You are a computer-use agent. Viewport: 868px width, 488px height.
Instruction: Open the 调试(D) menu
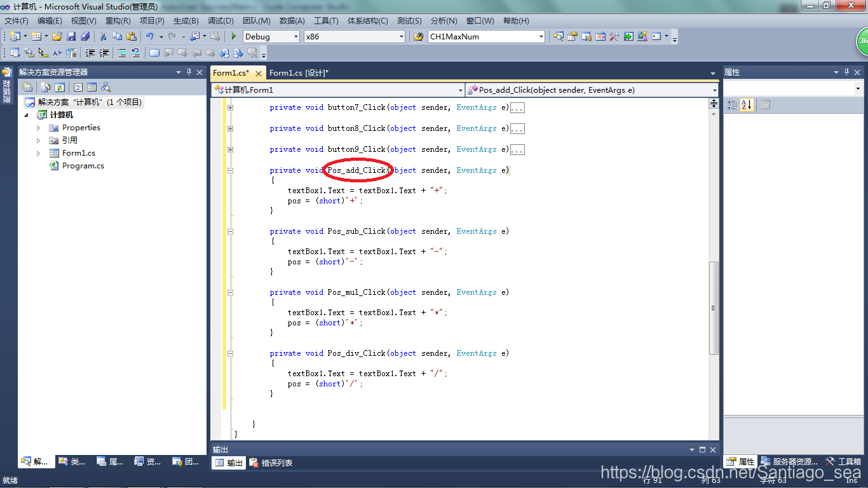[220, 21]
